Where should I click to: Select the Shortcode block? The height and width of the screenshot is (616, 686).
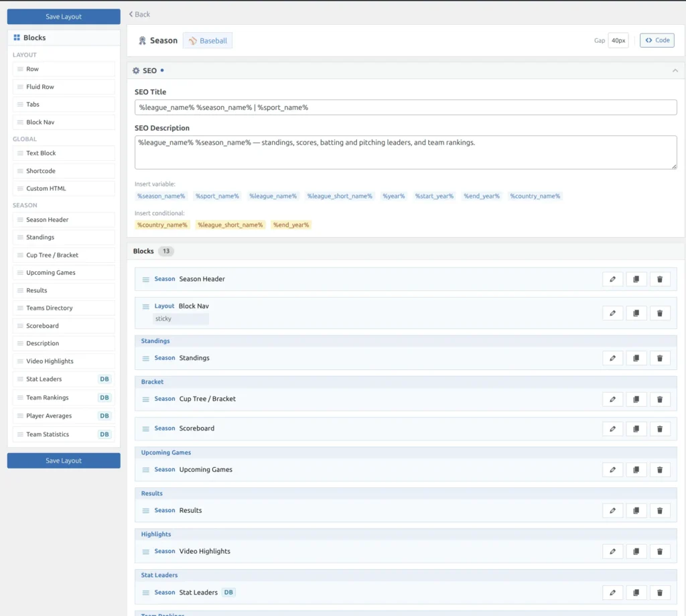point(64,171)
